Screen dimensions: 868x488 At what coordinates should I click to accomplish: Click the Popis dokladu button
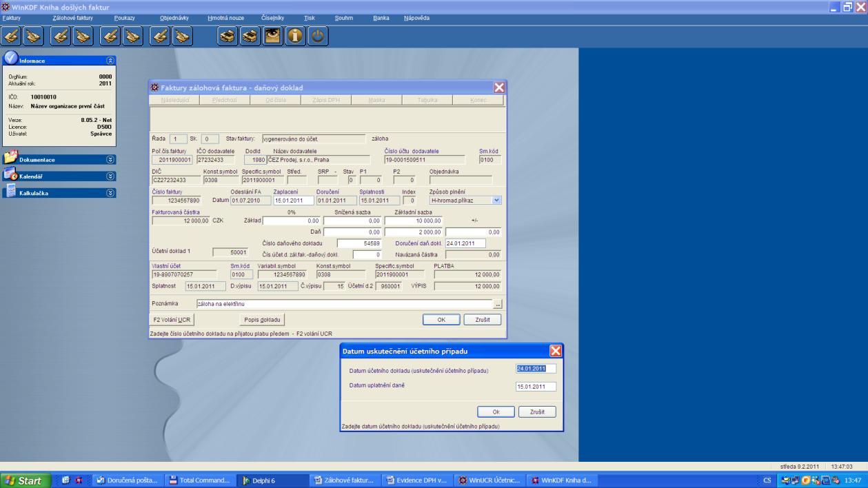point(261,319)
